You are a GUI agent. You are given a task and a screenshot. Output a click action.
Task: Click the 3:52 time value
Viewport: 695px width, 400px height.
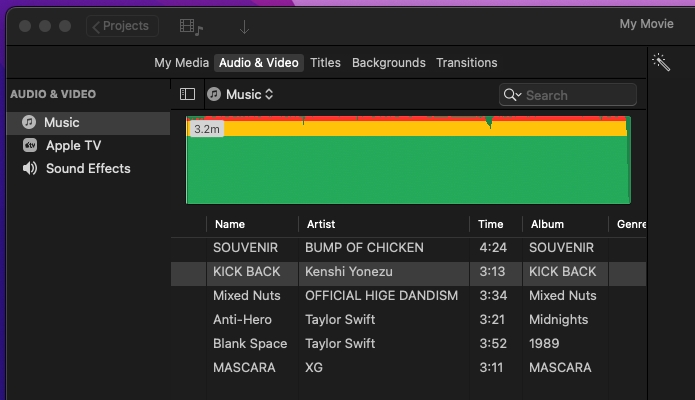coord(493,343)
